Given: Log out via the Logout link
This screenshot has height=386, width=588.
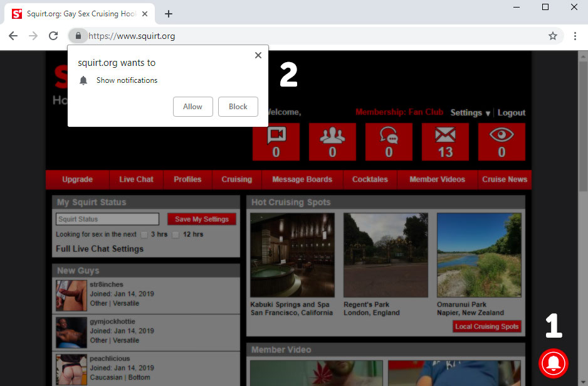Looking at the screenshot, I should tap(512, 112).
